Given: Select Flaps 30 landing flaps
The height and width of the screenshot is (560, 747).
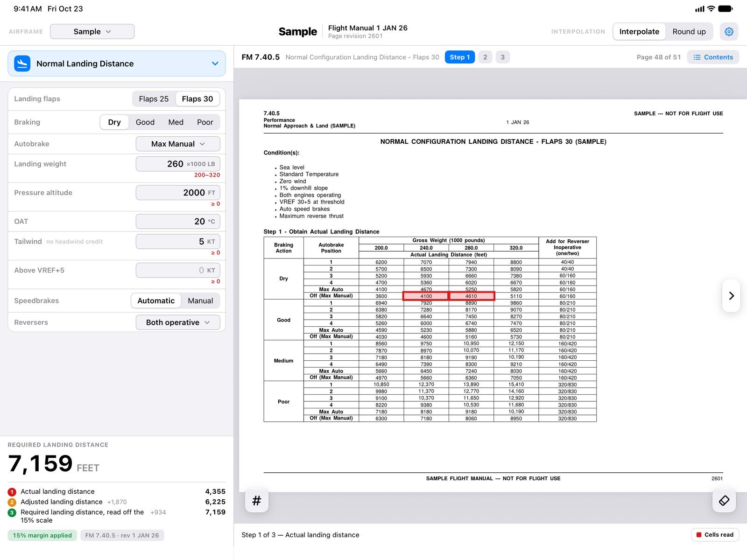Looking at the screenshot, I should 197,99.
